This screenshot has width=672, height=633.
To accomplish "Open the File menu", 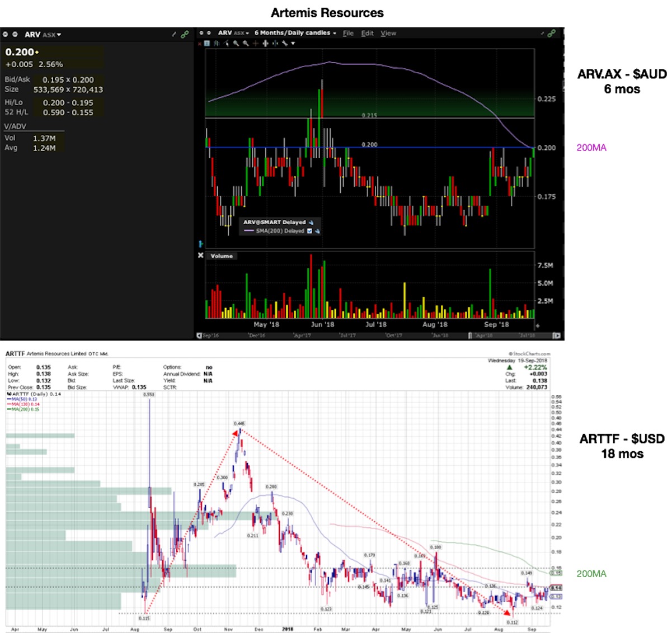I will click(x=348, y=34).
